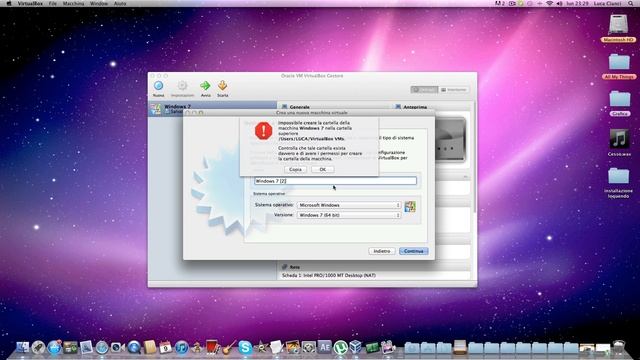Click the Windows 7 OS type icon beside dropdowns
Viewport: 640px width, 360px height.
[410, 207]
